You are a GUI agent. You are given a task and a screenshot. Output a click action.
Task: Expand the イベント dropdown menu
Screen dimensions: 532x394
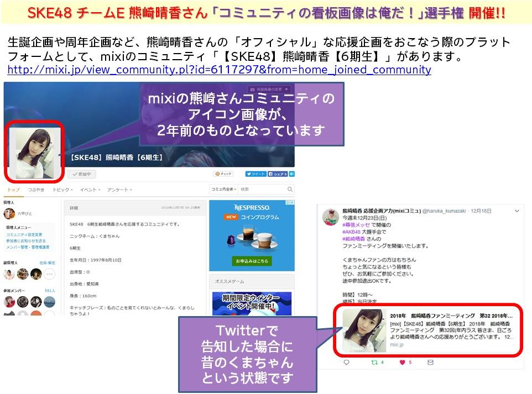pyautogui.click(x=90, y=190)
